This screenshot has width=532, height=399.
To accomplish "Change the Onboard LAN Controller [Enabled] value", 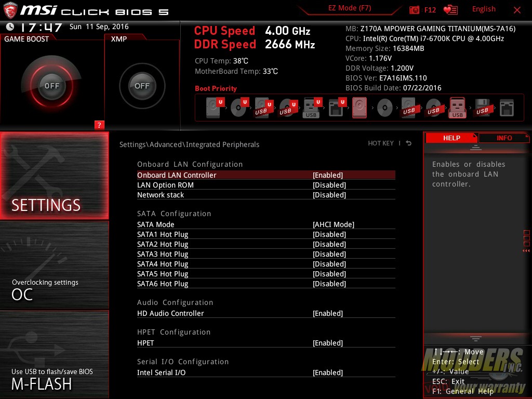I will pos(328,175).
